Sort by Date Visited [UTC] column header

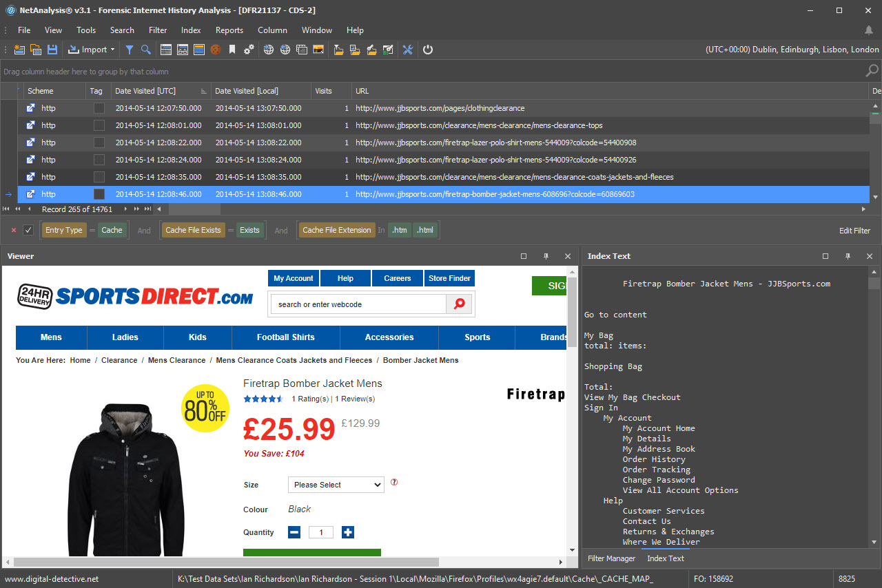(x=160, y=91)
